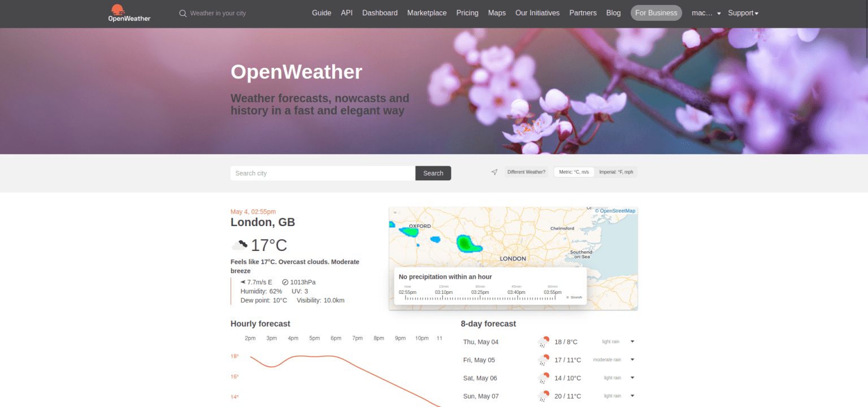Click the rain icon for Sun, May 07

coord(543,396)
